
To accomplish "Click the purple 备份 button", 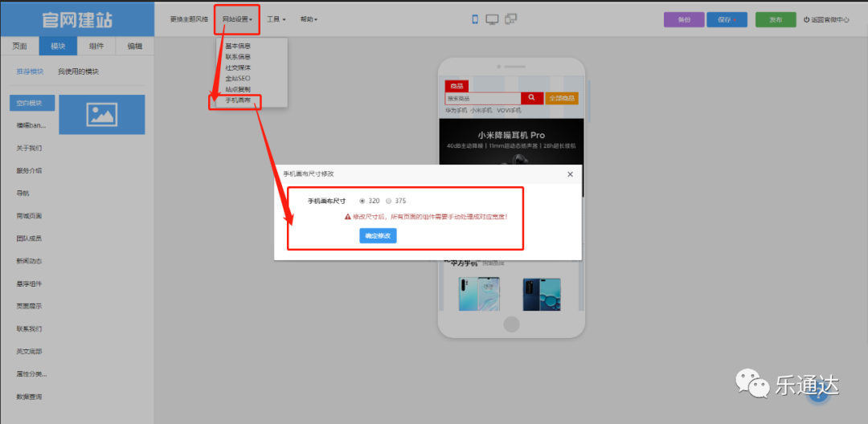I will pyautogui.click(x=684, y=19).
